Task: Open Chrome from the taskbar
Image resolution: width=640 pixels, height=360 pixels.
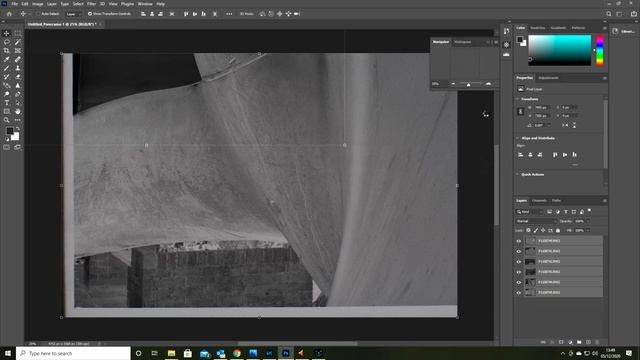Action: [237, 353]
